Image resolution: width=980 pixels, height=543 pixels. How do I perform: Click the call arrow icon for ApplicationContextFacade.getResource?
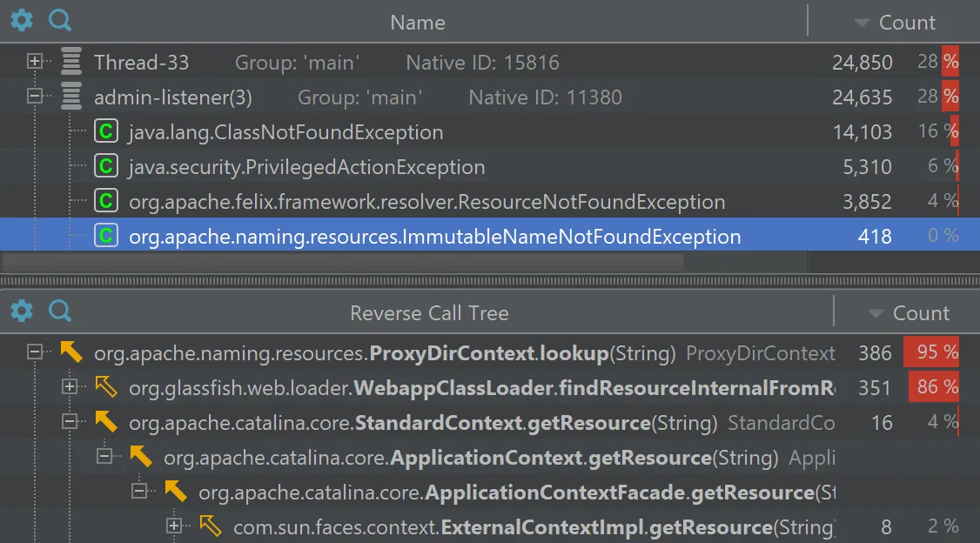point(177,492)
